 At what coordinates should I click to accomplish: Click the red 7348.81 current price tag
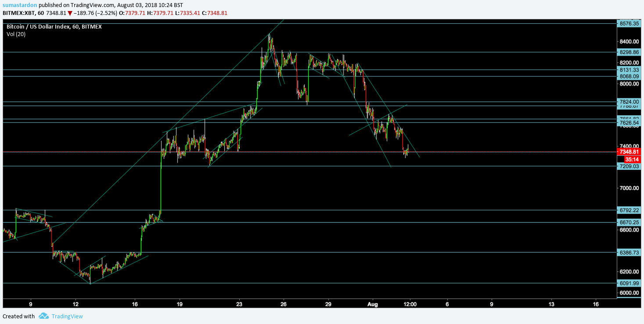coord(629,152)
